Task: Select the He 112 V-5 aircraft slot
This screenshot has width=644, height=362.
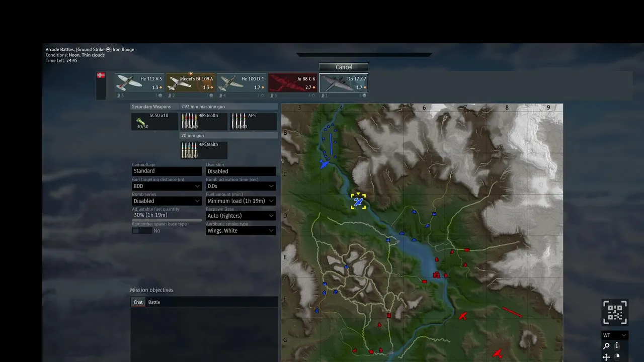Action: click(x=139, y=83)
